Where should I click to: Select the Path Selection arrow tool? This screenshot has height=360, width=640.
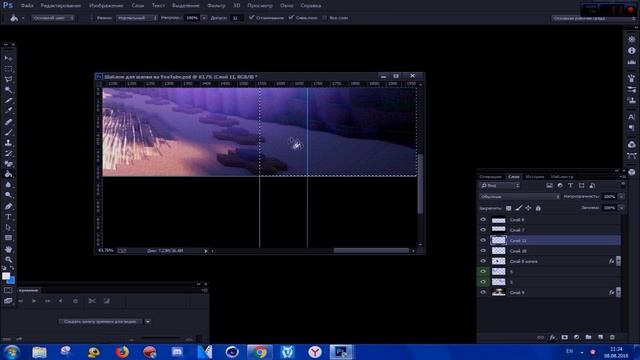click(x=8, y=227)
